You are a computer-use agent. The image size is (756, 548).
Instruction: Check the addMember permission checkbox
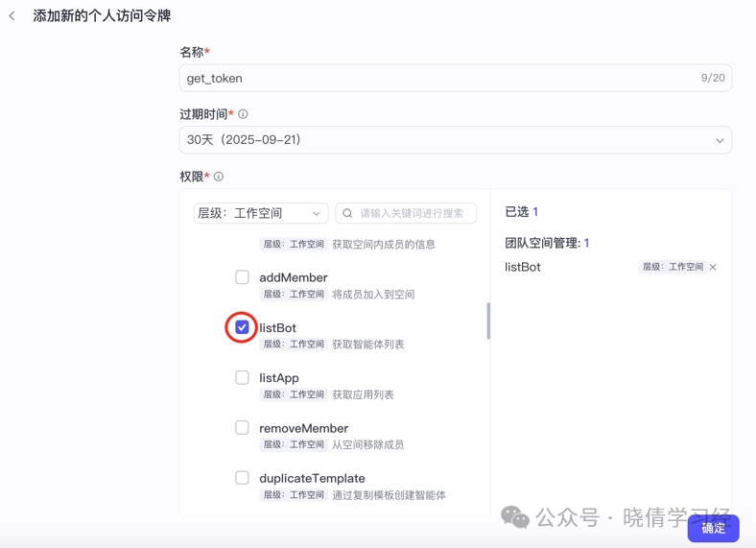[x=242, y=277]
